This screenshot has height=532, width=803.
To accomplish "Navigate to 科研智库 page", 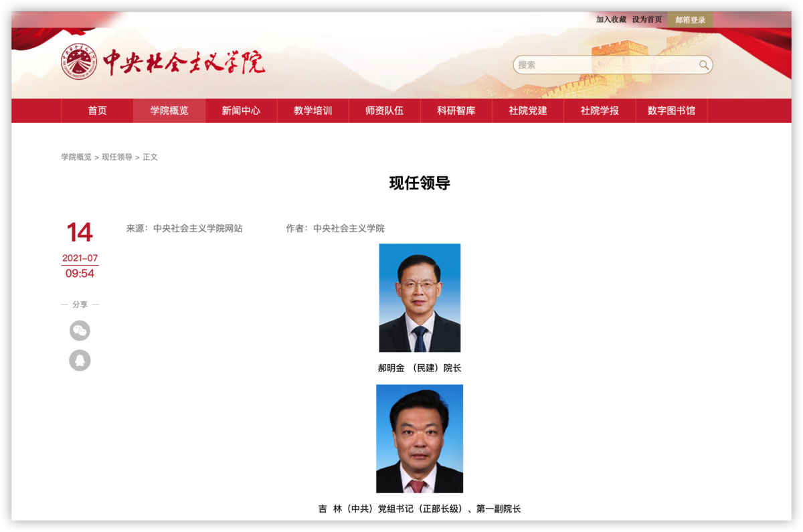I will (x=456, y=111).
